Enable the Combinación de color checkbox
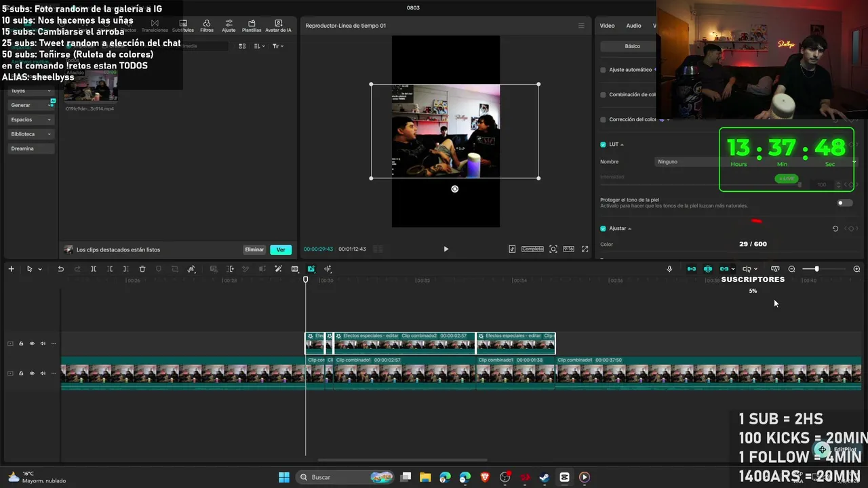Screen dimensions: 868x488 coord(603,95)
